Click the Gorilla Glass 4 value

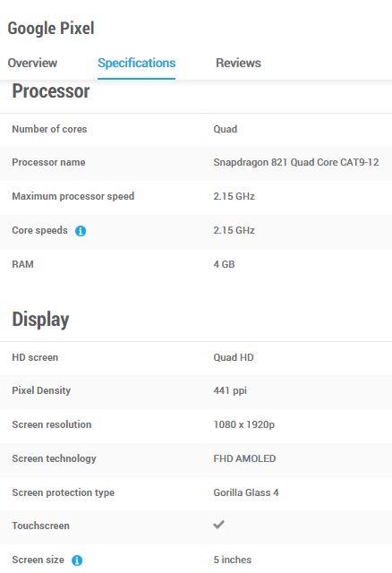[246, 492]
